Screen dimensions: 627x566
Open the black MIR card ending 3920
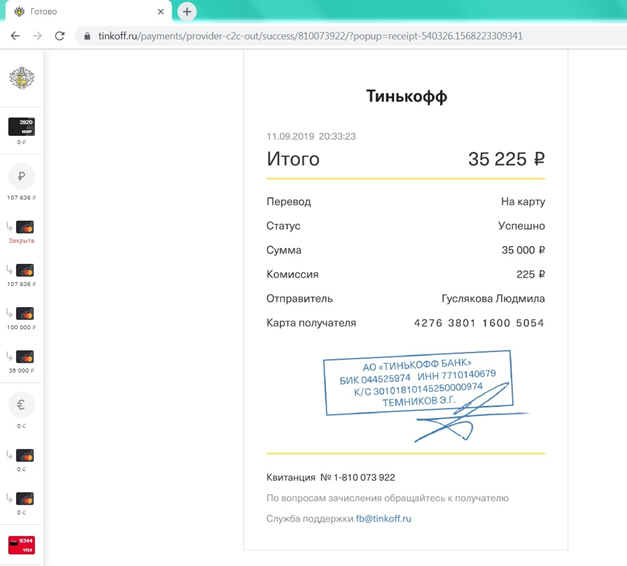[22, 126]
